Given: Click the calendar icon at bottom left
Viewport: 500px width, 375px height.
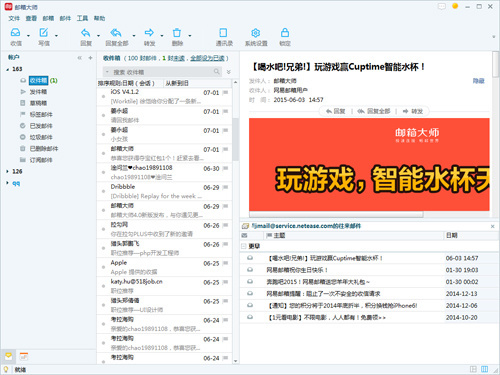Looking at the screenshot, I should coord(24,356).
